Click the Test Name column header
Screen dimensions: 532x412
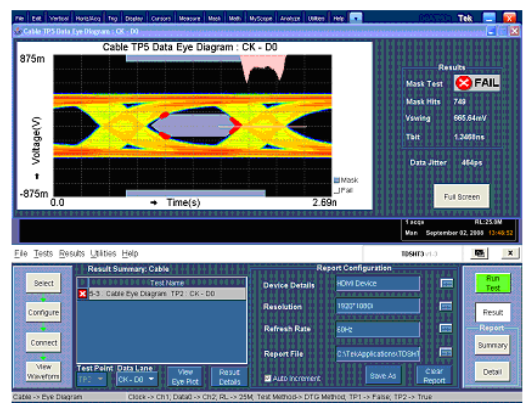coord(167,283)
